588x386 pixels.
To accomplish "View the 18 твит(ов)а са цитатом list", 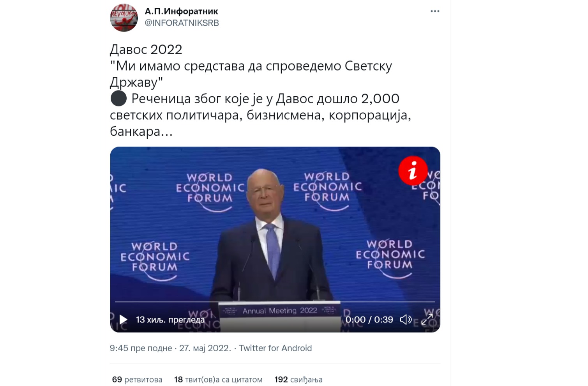I will pos(218,380).
